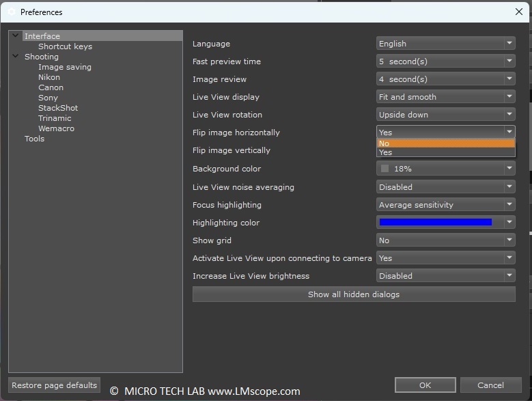Close the Preferences window

tap(518, 12)
